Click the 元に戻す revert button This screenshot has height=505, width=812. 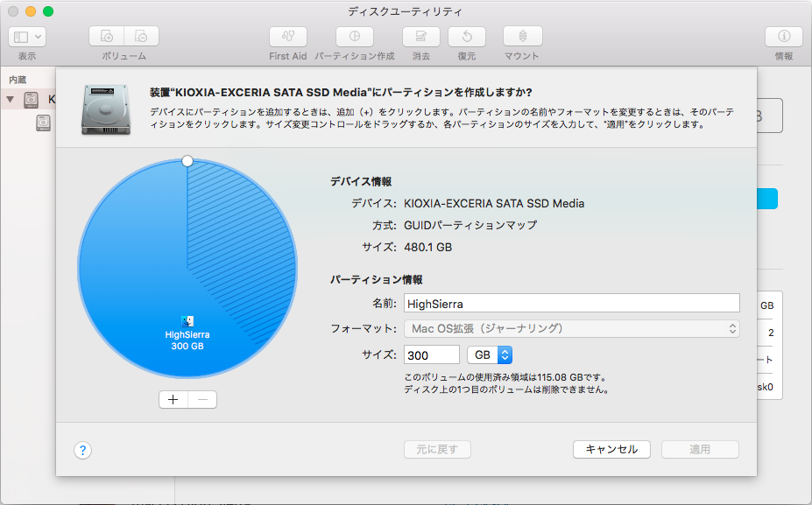tap(438, 449)
